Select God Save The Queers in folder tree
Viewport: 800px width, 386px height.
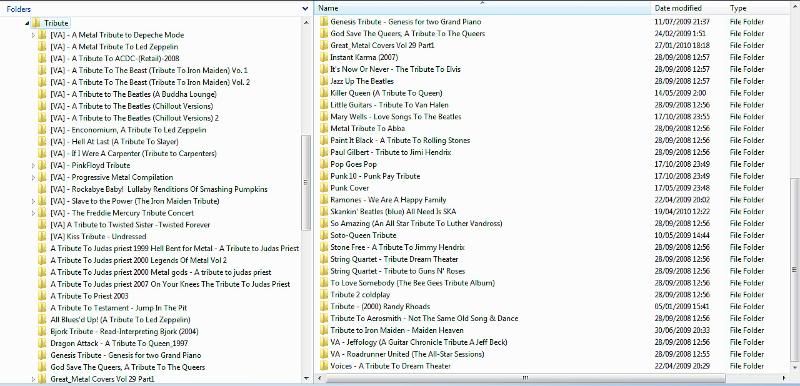pyautogui.click(x=128, y=367)
